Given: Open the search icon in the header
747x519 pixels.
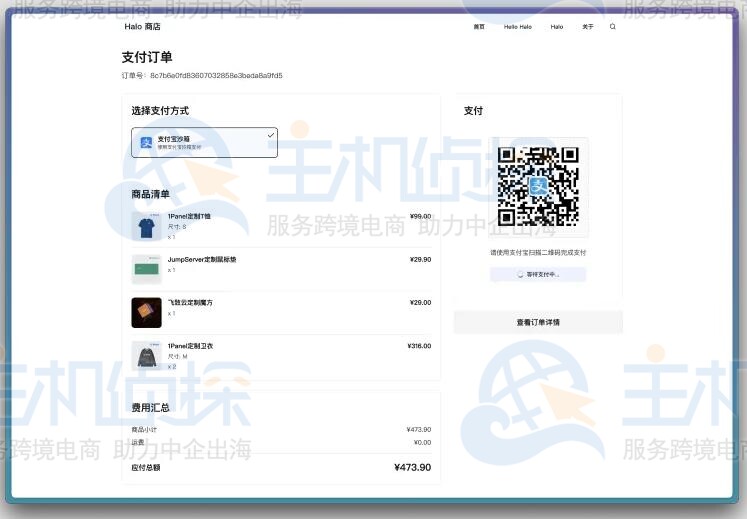Looking at the screenshot, I should point(613,27).
